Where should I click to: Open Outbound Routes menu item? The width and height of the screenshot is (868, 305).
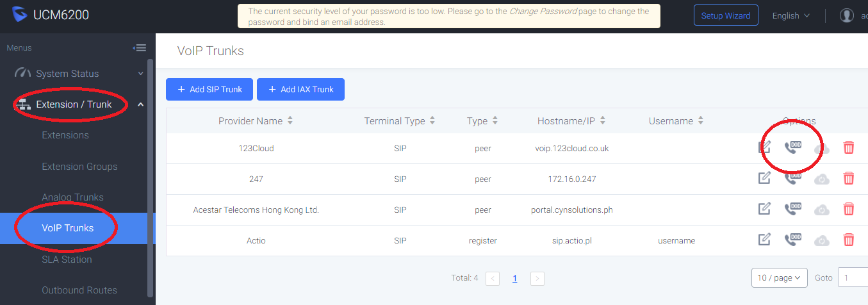[79, 290]
